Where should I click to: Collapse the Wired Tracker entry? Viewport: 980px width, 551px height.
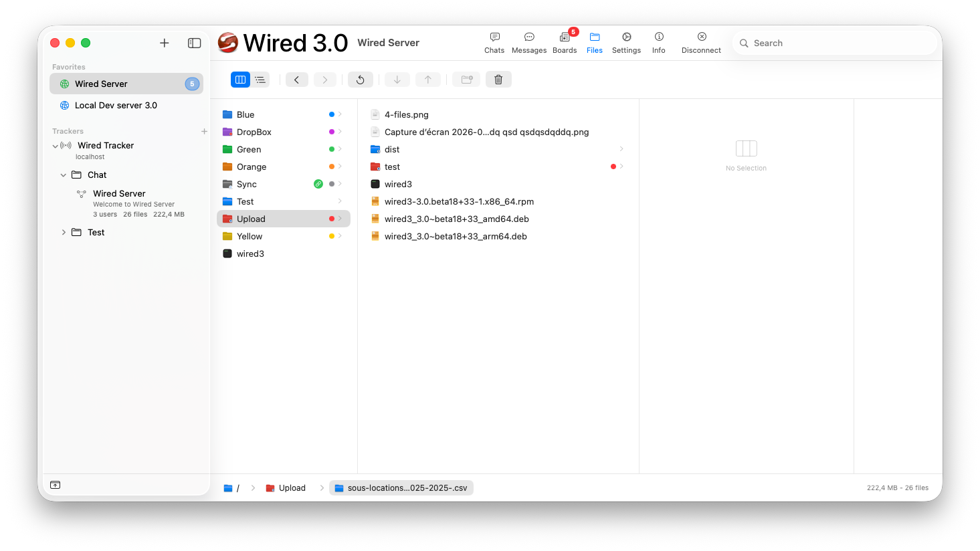click(56, 145)
